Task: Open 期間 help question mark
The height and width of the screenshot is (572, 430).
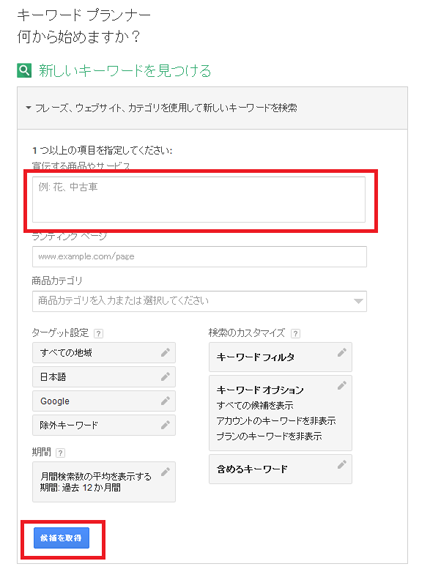Action: coord(60,453)
